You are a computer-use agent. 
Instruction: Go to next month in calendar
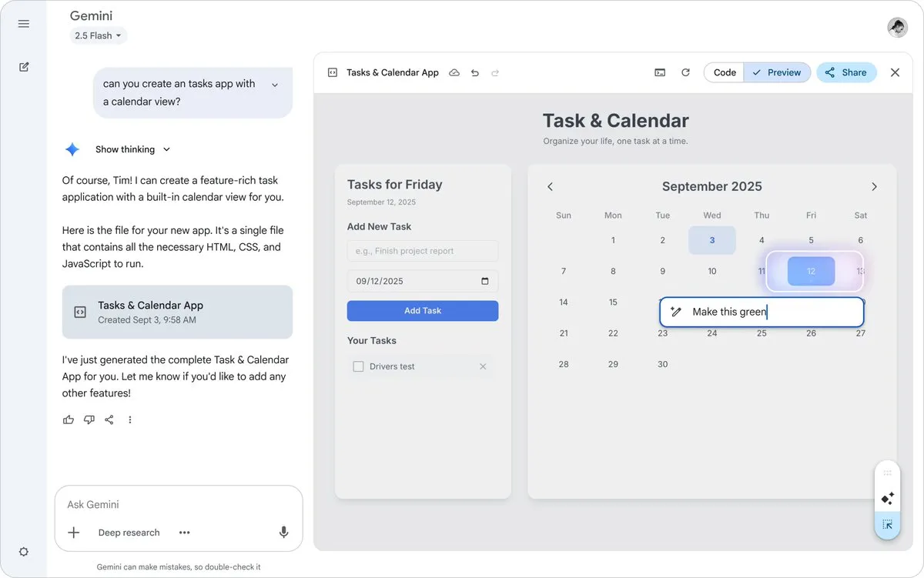pyautogui.click(x=874, y=186)
